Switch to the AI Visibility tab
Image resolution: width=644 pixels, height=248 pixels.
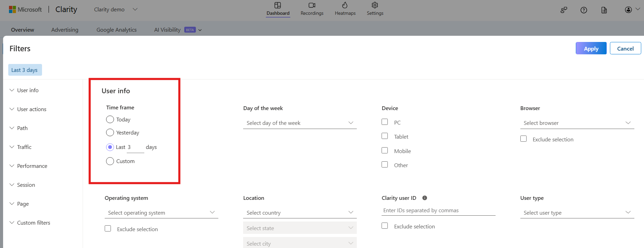tap(167, 30)
